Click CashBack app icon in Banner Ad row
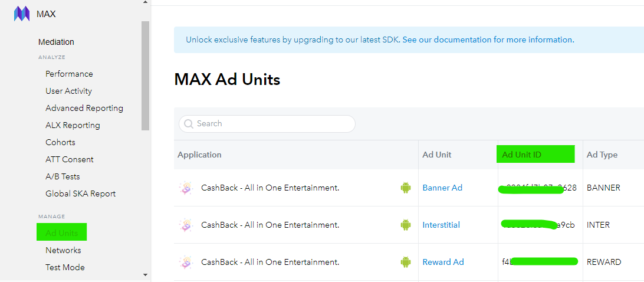Image resolution: width=644 pixels, height=282 pixels. coord(186,188)
